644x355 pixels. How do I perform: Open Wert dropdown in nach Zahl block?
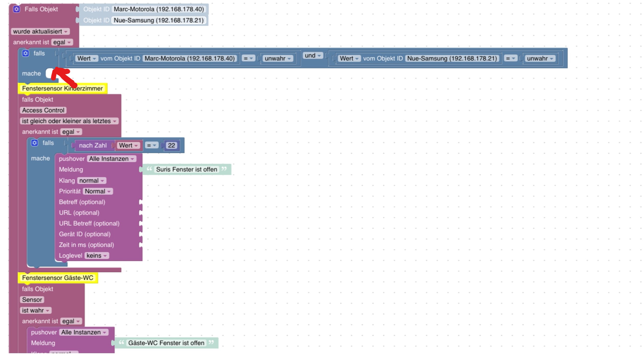(x=128, y=146)
